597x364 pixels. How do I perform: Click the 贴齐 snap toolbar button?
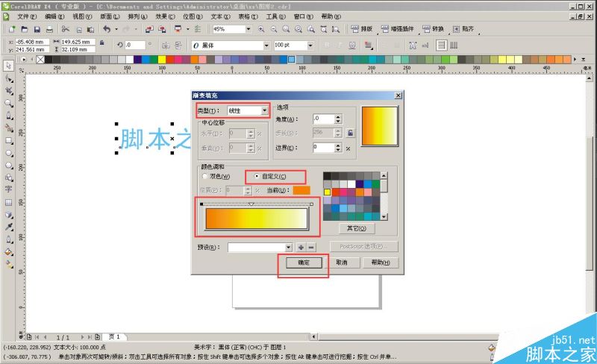coord(463,29)
